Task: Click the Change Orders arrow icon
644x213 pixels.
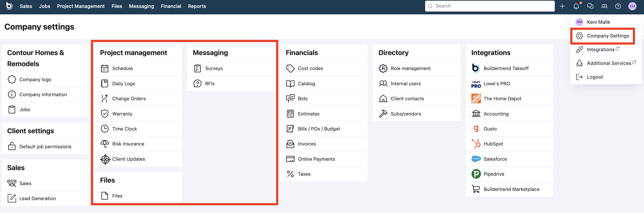Action: (104, 99)
